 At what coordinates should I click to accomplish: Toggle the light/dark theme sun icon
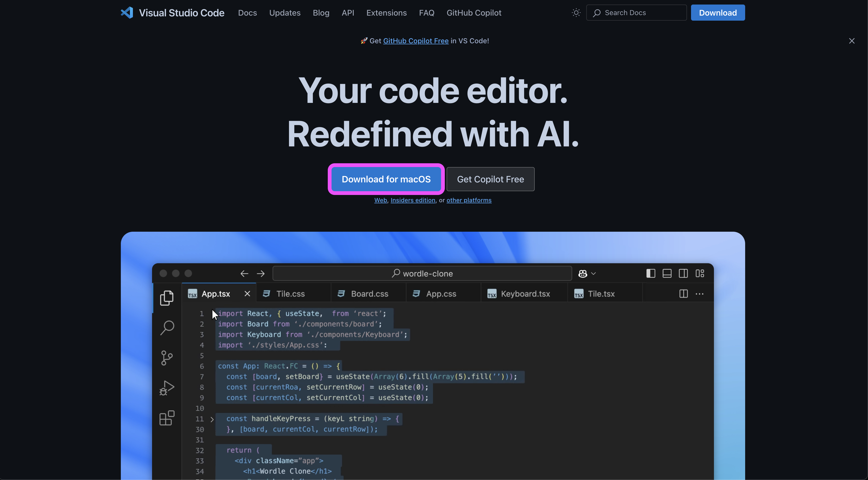[576, 13]
